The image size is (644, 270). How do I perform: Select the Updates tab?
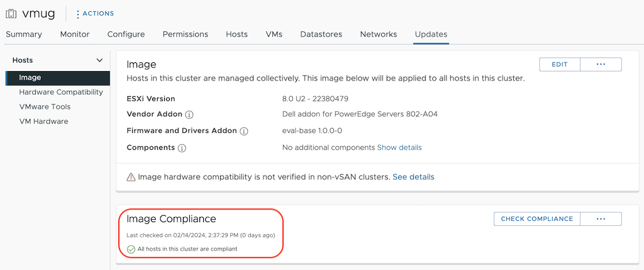431,35
